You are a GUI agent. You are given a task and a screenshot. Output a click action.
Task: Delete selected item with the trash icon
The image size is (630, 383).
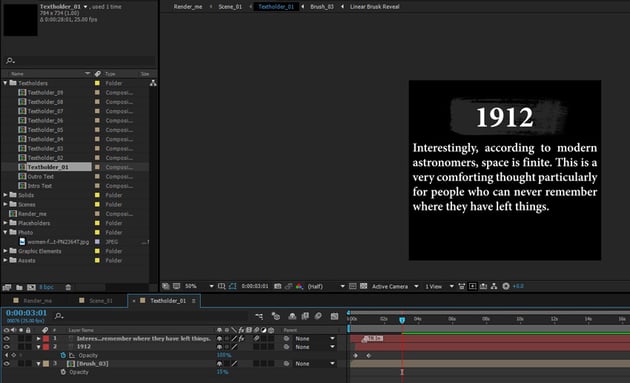[x=68, y=287]
